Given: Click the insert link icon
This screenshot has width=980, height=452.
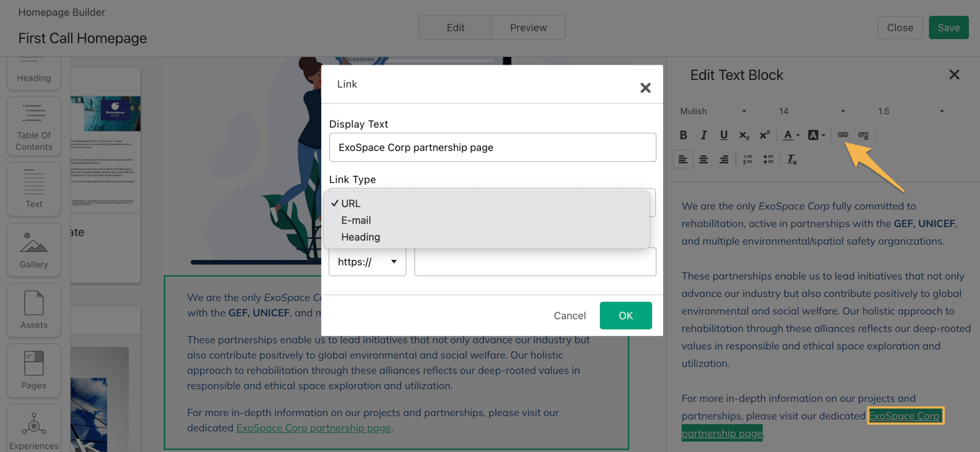Looking at the screenshot, I should (x=843, y=135).
